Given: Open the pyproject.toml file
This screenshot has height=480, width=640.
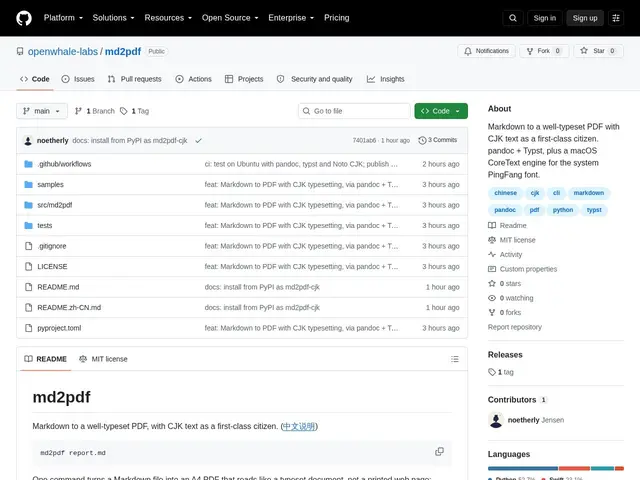Looking at the screenshot, I should 59,328.
